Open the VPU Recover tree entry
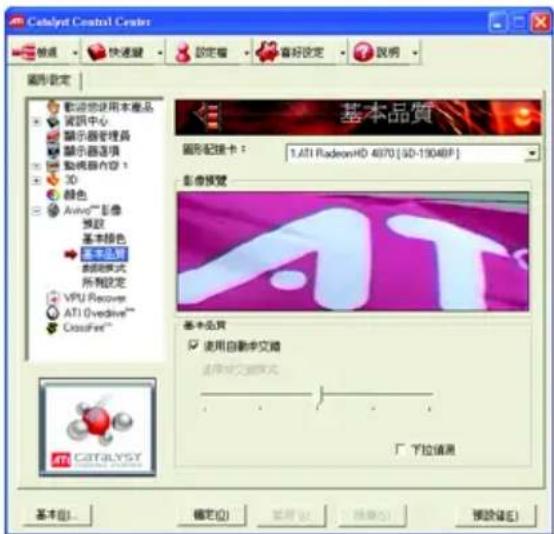Image resolution: width=554 pixels, height=534 pixels. pos(95,298)
